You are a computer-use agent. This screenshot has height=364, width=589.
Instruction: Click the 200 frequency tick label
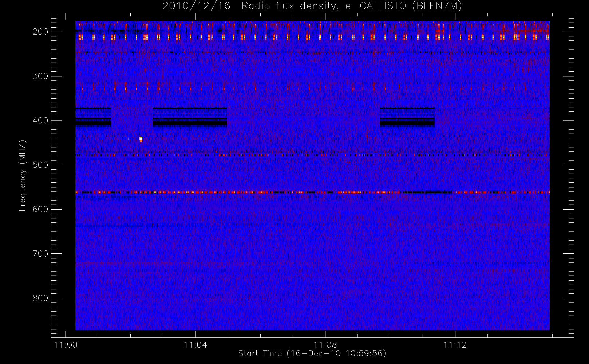coord(40,32)
